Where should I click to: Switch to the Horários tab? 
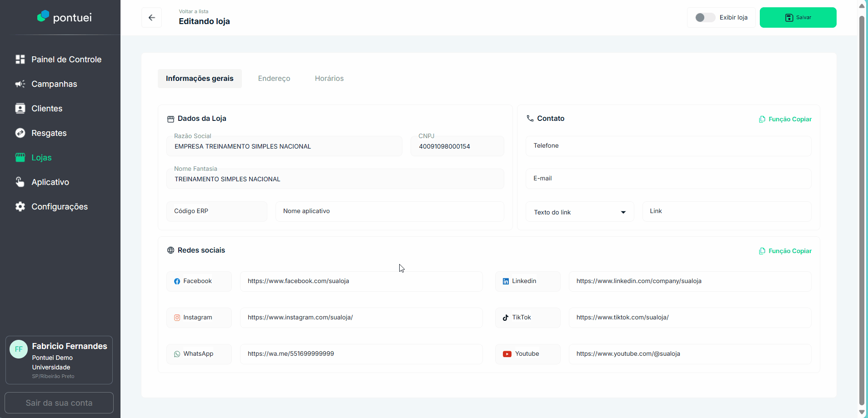tap(329, 79)
